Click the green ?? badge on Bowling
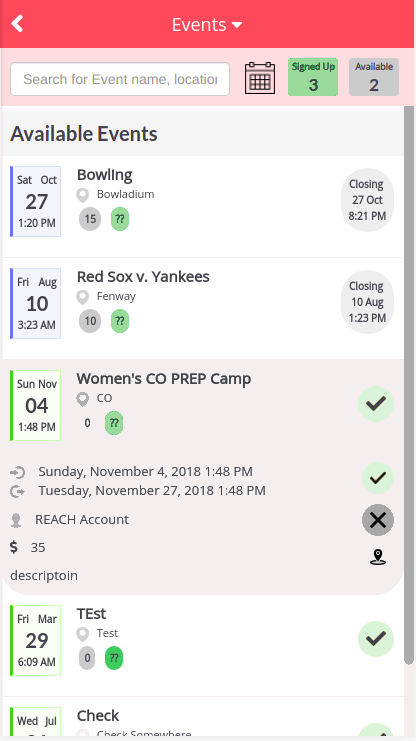Screen dimensions: 416x741 point(120,219)
